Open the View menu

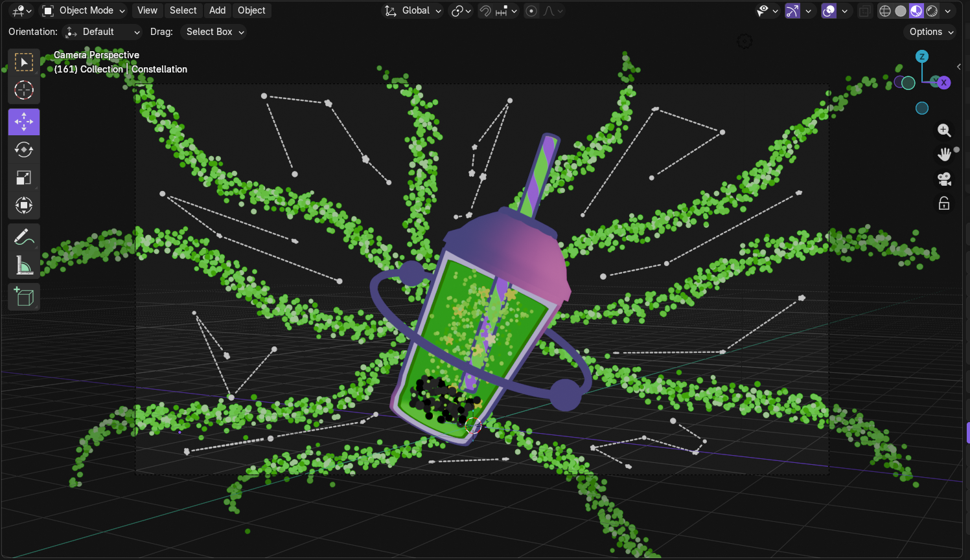click(x=147, y=10)
